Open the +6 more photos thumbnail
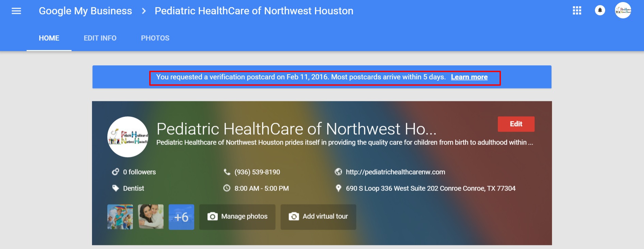Screen dimensions: 644x249 181,217
